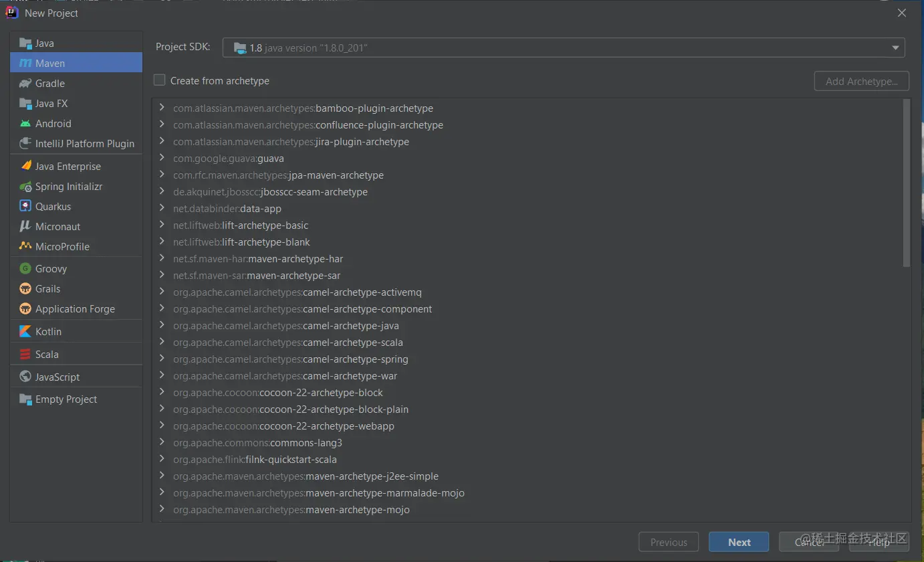
Task: Expand com.google.guava:guava entry
Action: [162, 158]
